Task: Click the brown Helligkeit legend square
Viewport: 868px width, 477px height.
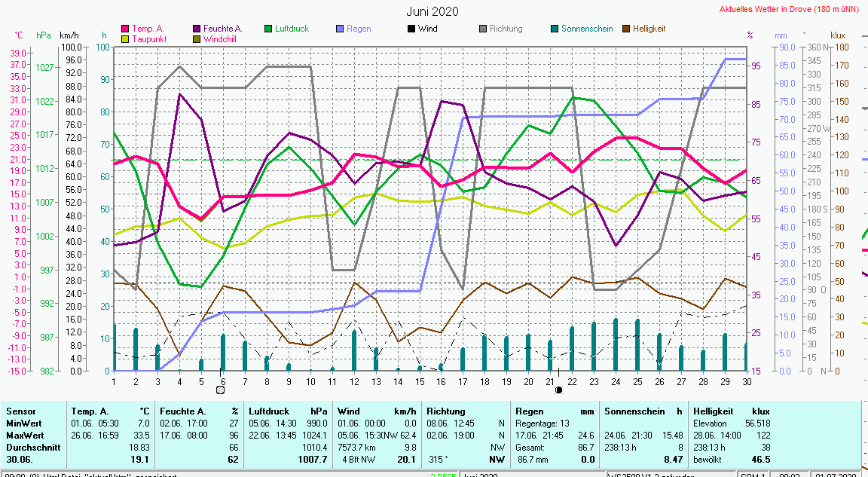Action: coord(626,29)
